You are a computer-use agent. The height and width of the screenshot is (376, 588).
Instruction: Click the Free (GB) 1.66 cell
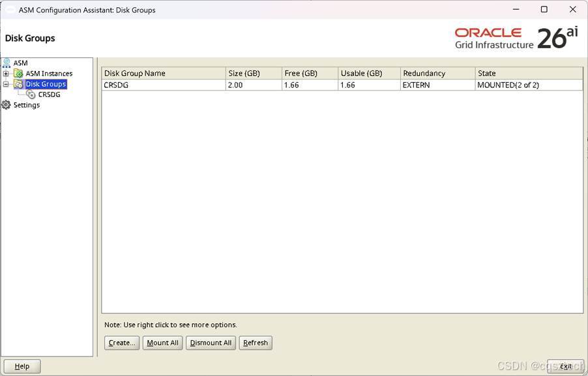[x=310, y=85]
